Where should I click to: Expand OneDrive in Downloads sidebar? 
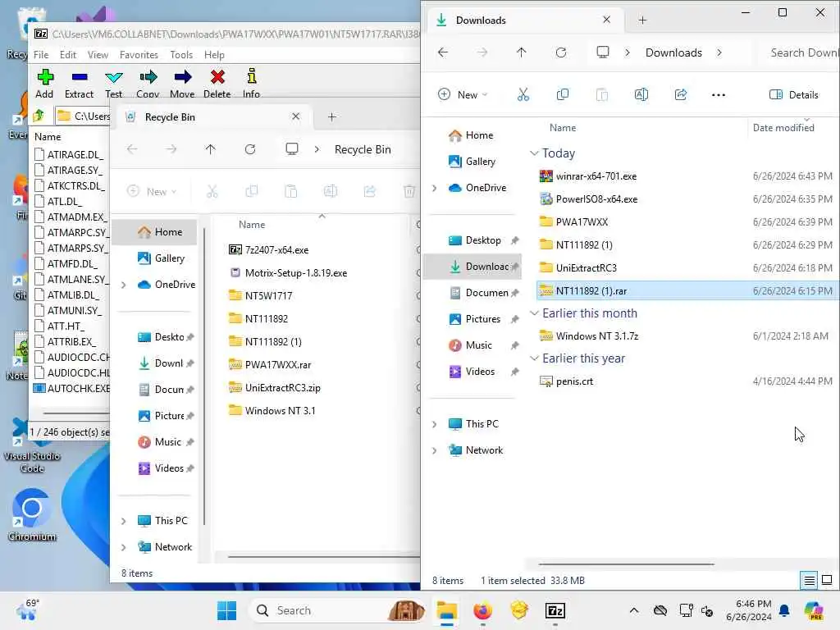(435, 188)
